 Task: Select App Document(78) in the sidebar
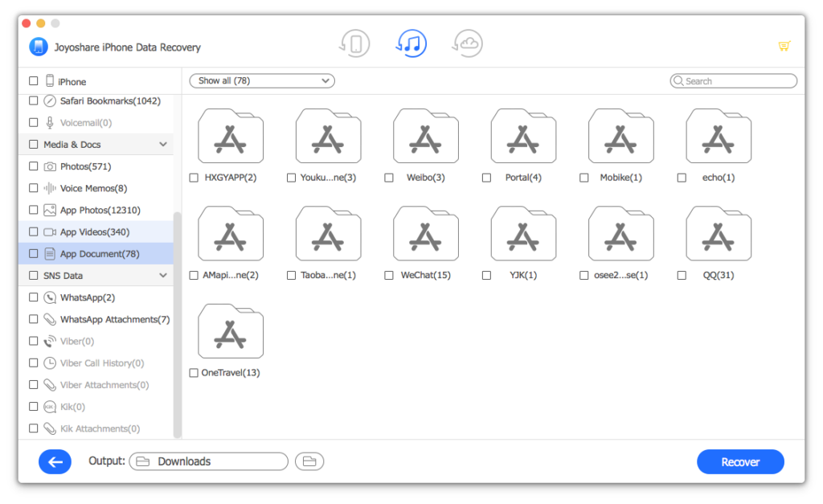pyautogui.click(x=96, y=253)
